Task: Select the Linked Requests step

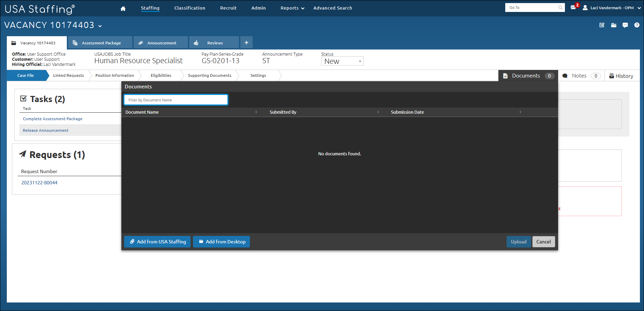Action: coord(69,75)
